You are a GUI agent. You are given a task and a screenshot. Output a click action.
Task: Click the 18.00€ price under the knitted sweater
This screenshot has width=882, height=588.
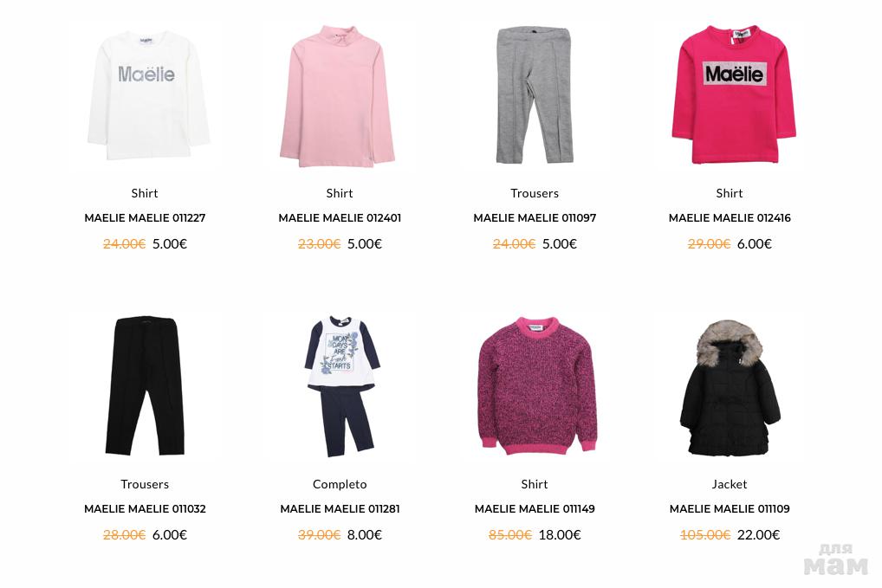pyautogui.click(x=560, y=534)
